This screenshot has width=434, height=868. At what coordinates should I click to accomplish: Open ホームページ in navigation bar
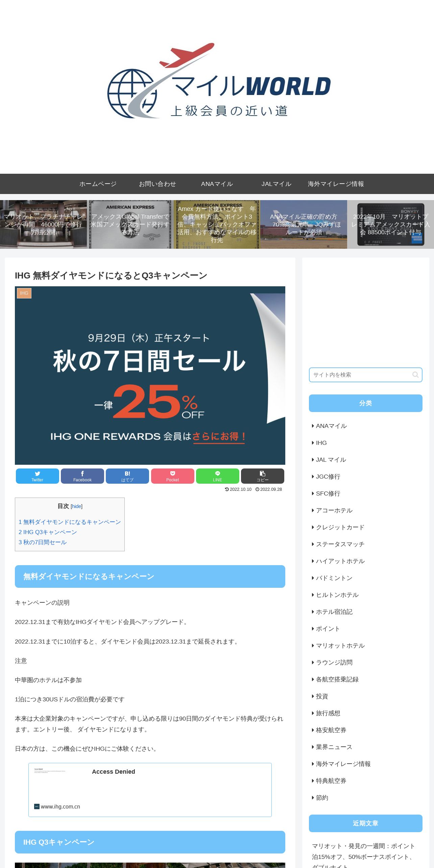click(98, 184)
